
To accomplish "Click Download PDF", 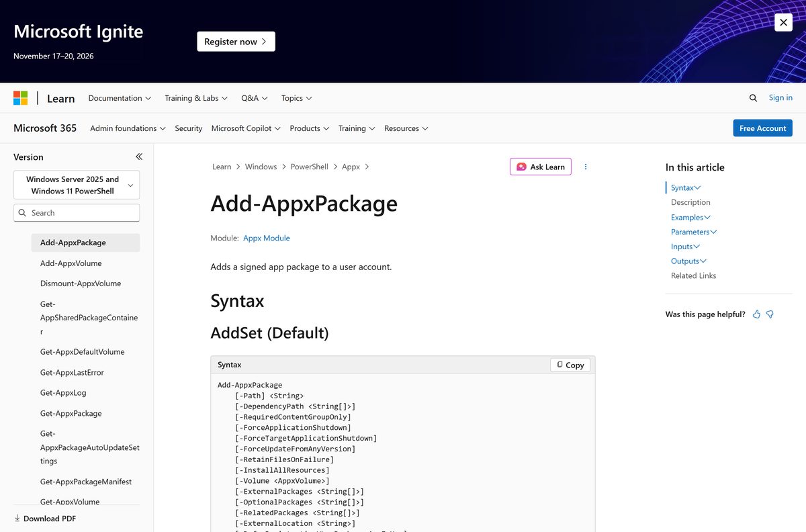I will click(x=45, y=519).
